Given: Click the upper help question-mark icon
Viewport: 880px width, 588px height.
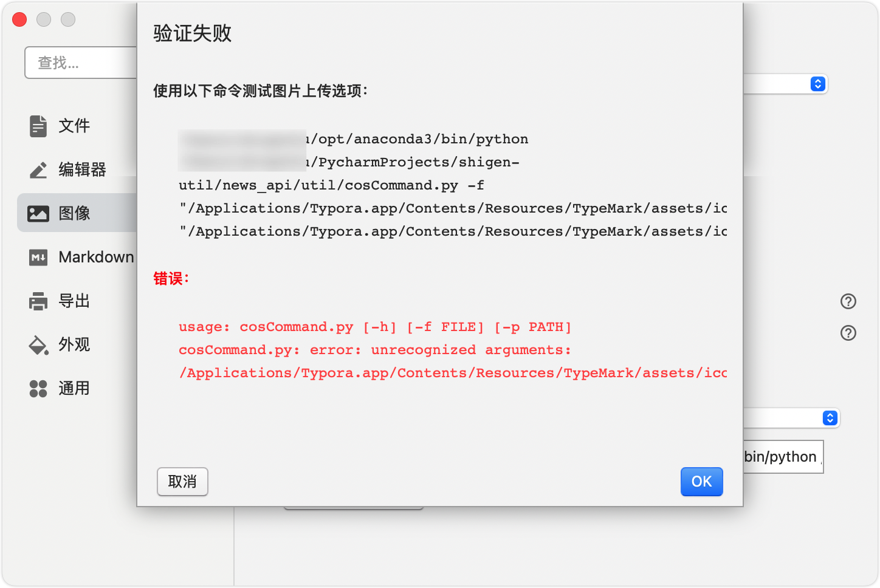Looking at the screenshot, I should [x=848, y=301].
